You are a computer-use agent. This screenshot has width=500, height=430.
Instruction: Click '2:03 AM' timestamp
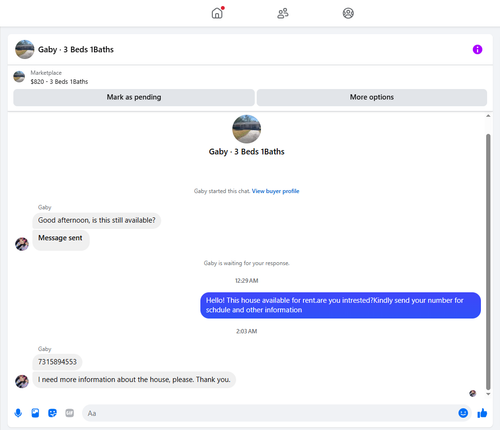point(247,331)
